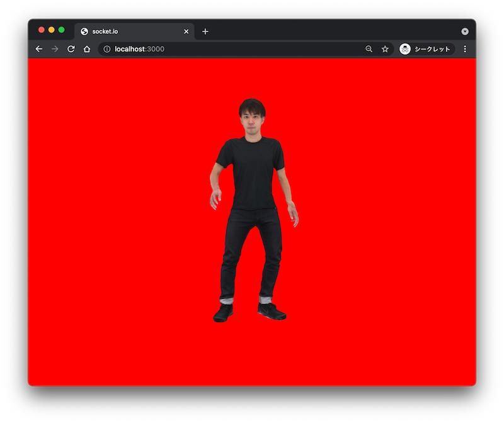This screenshot has height=423, width=504.
Task: Minimize the window with yellow button
Action: (52, 30)
